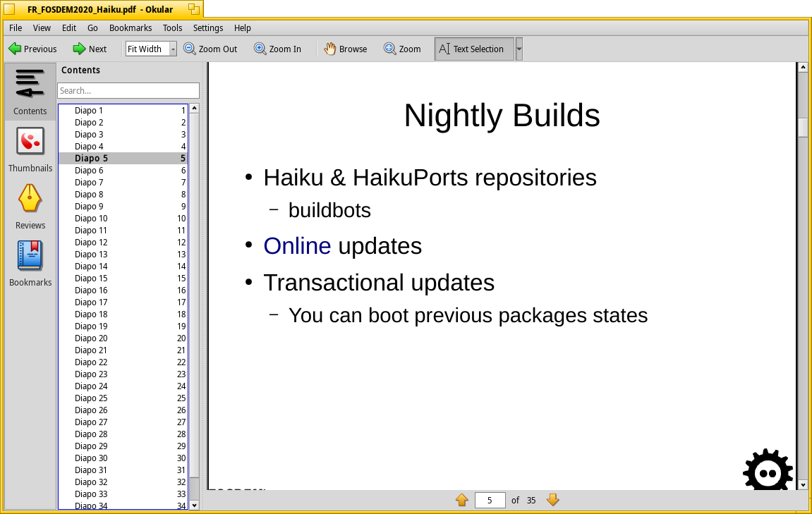Image resolution: width=812 pixels, height=514 pixels.
Task: Go to the previous page with the green arrow
Action: (32, 49)
